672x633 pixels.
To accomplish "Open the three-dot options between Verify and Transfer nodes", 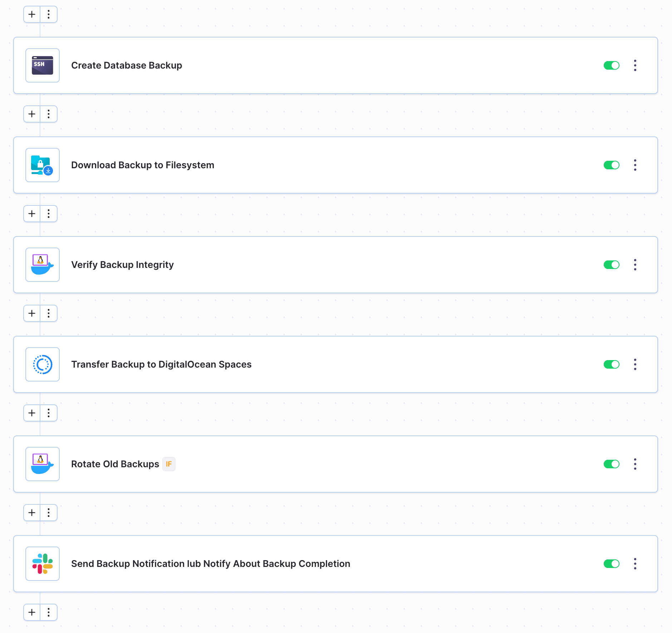I will pyautogui.click(x=49, y=313).
